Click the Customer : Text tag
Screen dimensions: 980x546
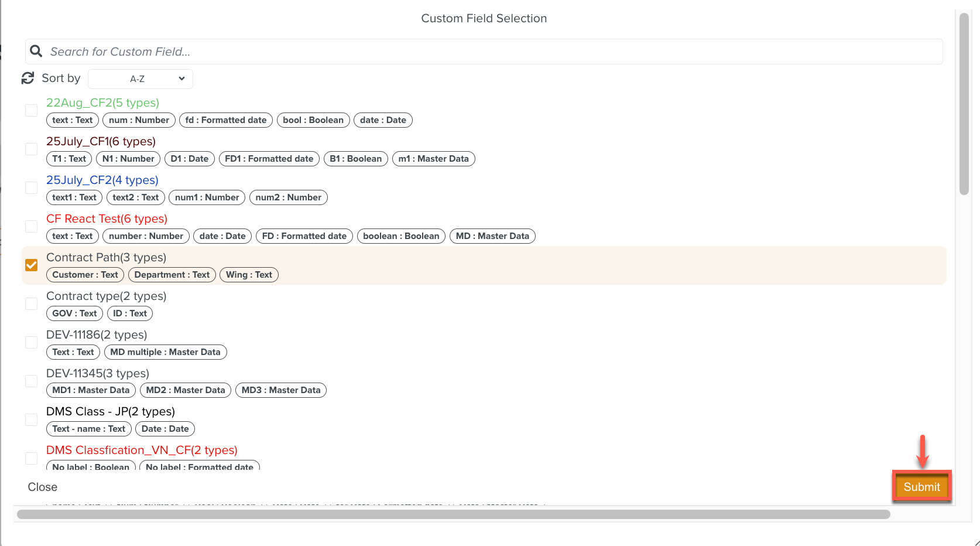coord(85,275)
